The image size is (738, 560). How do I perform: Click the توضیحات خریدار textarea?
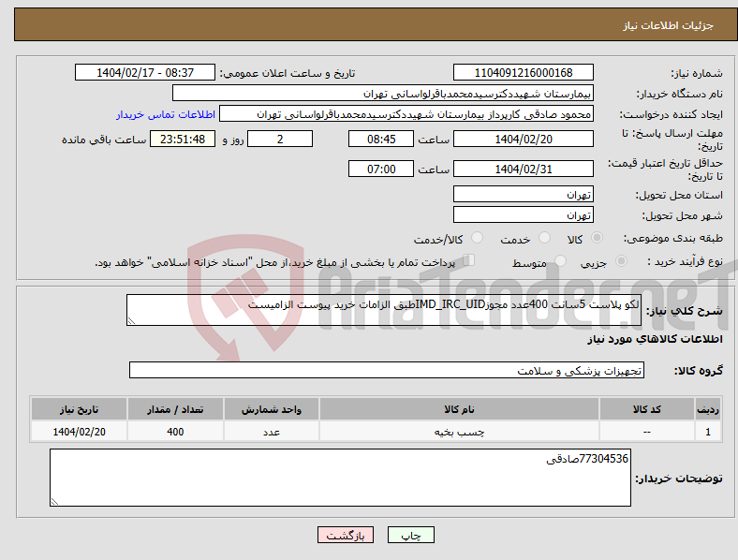[340, 478]
